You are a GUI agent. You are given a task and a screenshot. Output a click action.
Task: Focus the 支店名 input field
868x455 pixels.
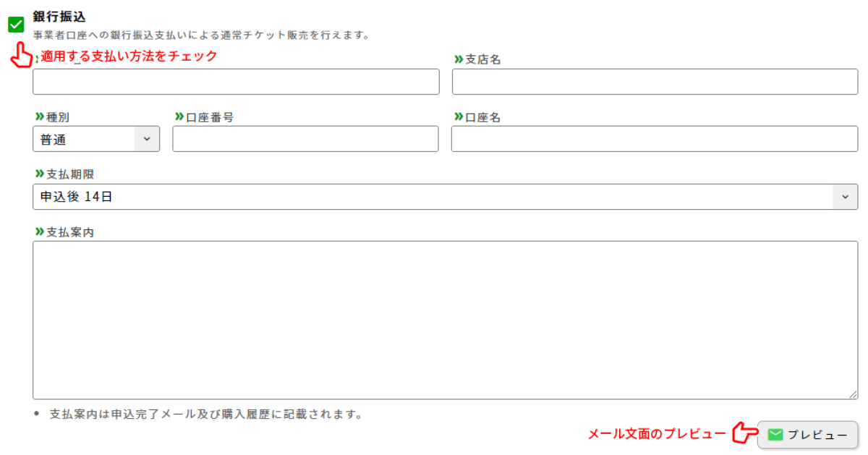coord(655,82)
